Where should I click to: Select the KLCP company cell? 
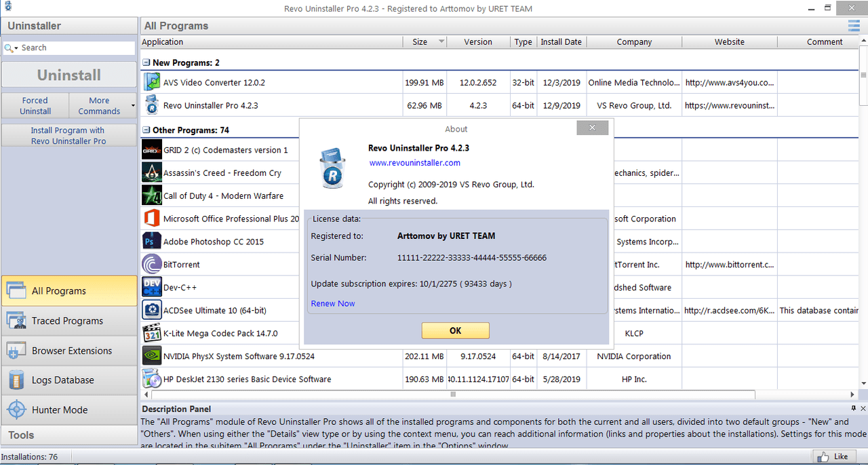coord(634,333)
